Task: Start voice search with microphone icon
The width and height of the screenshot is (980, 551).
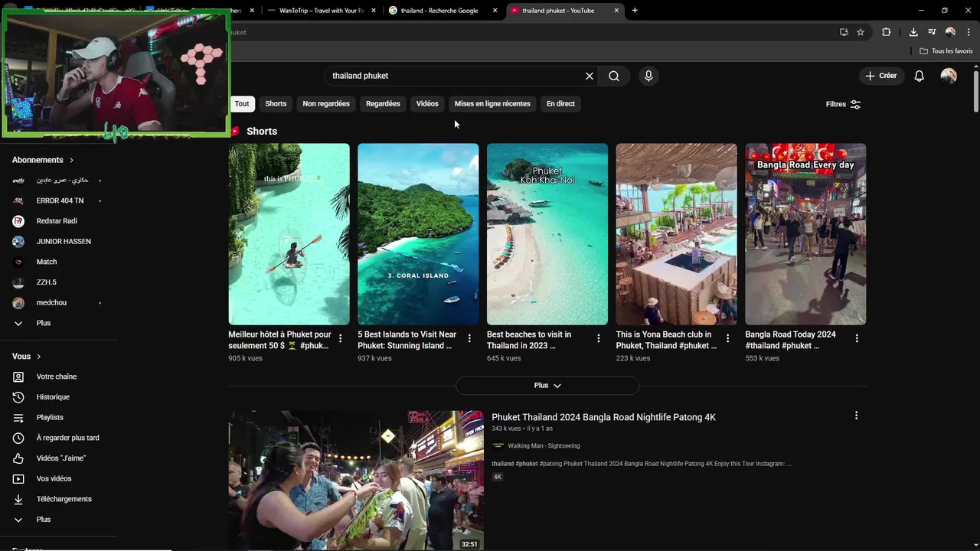Action: [648, 76]
